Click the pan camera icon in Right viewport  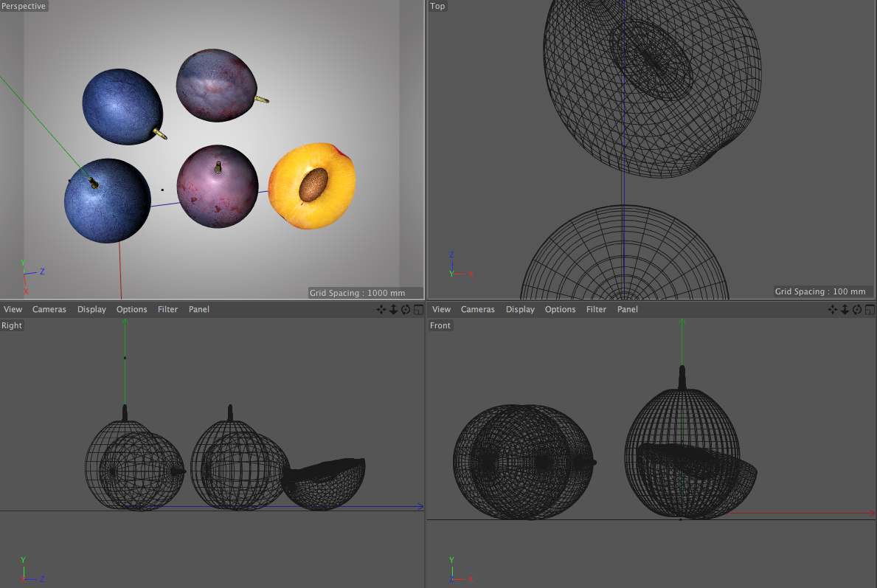click(x=381, y=310)
